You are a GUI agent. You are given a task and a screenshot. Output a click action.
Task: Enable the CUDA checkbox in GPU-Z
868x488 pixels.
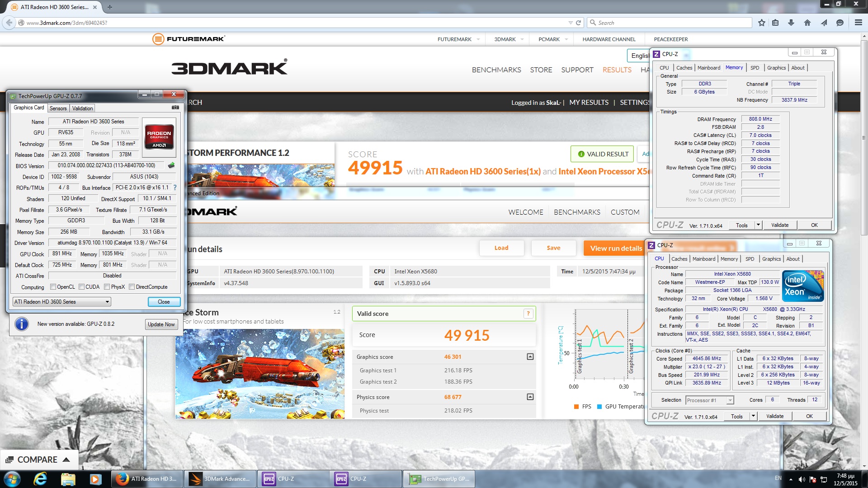[81, 286]
